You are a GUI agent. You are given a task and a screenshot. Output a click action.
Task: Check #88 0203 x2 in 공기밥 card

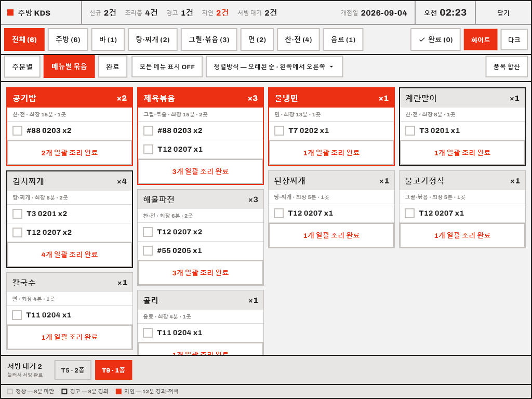click(x=17, y=130)
